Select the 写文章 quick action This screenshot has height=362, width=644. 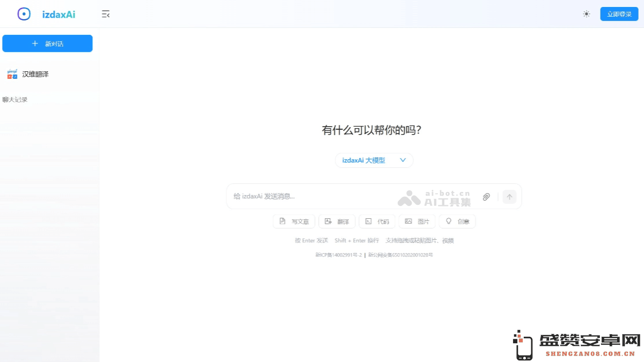pyautogui.click(x=294, y=221)
